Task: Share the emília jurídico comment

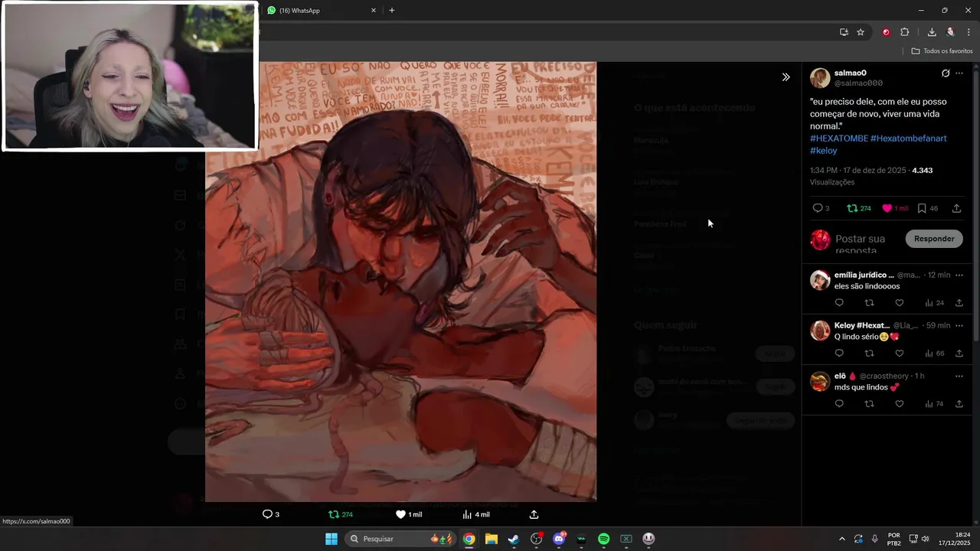Action: (x=959, y=303)
